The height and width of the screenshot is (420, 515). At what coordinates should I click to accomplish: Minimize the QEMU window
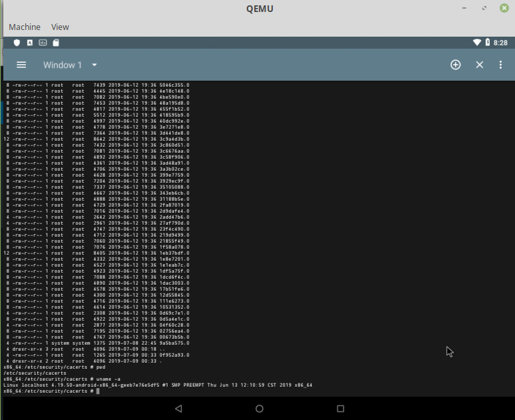click(x=464, y=8)
